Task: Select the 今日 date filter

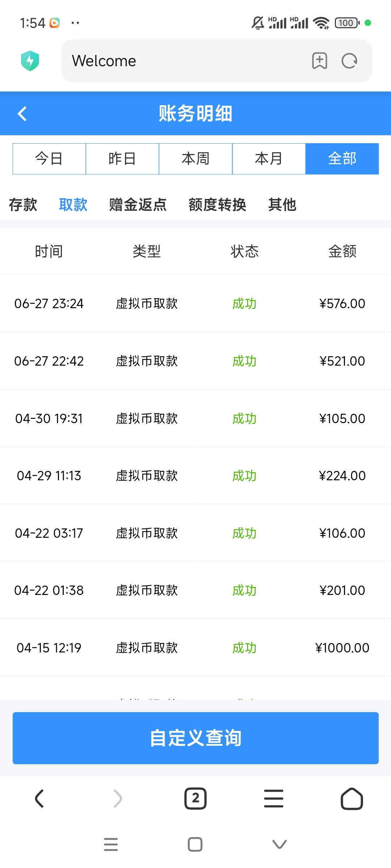Action: pos(49,159)
